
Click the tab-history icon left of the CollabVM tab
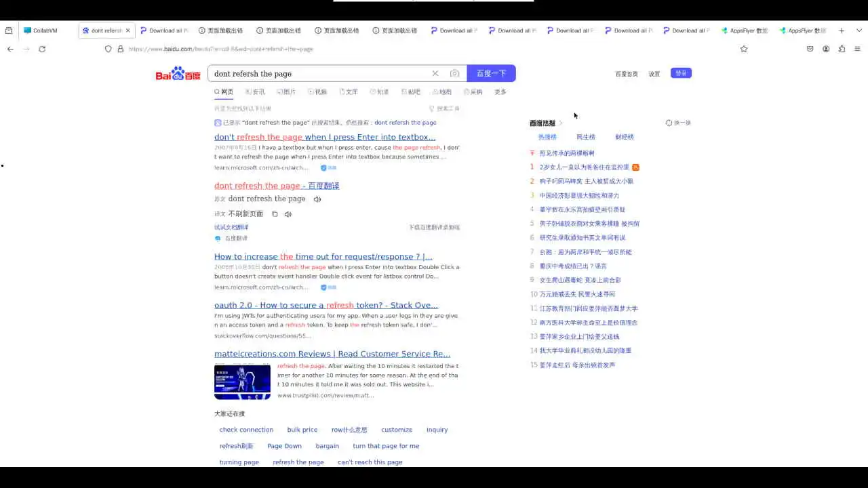[9, 30]
